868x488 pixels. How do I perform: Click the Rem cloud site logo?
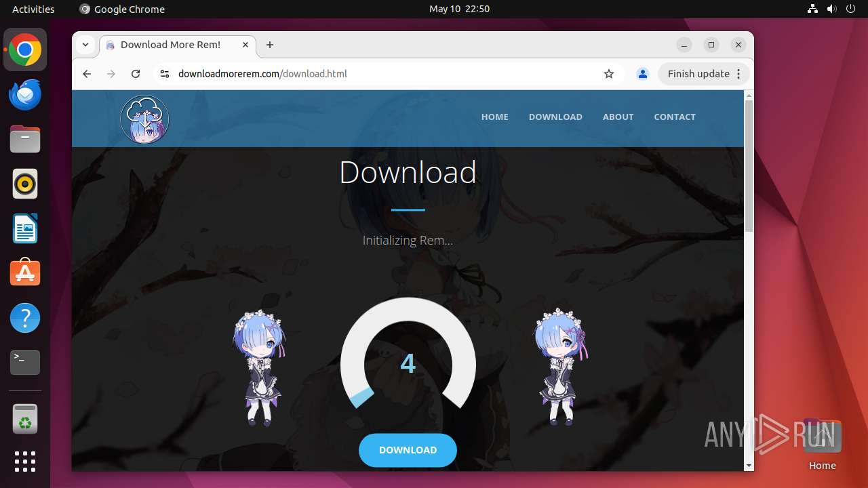(144, 119)
